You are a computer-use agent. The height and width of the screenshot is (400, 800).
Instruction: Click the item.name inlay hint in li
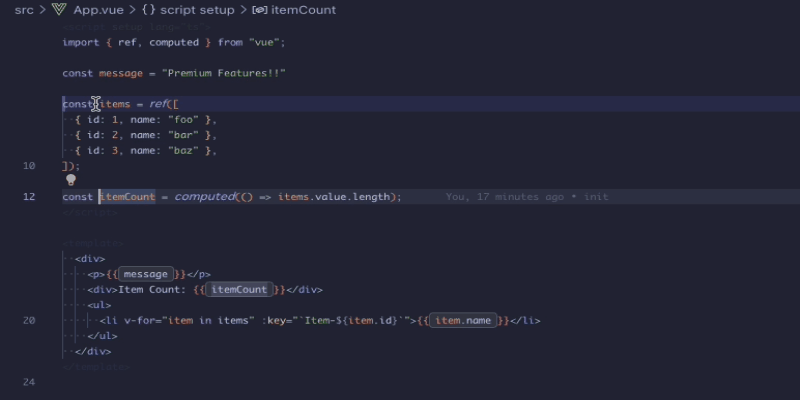463,320
